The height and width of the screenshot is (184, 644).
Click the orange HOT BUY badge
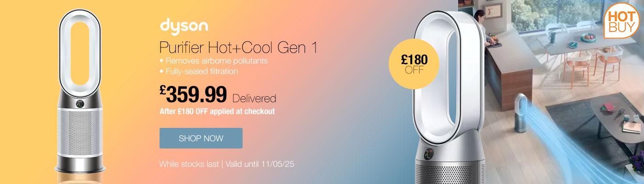[622, 20]
